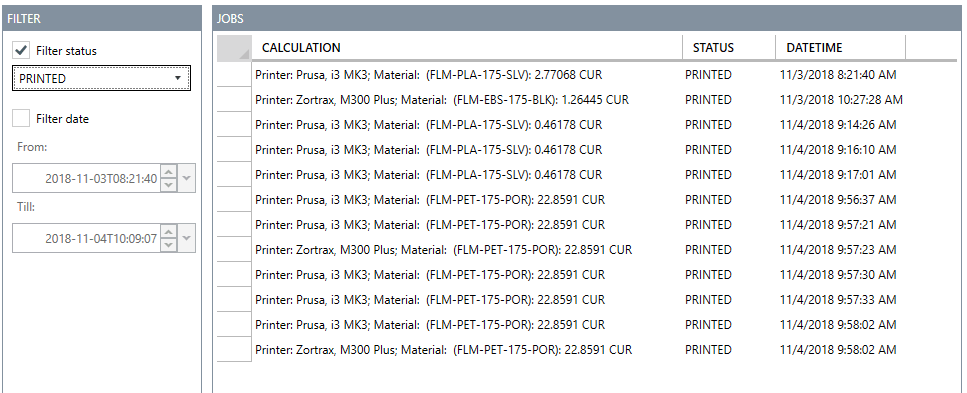Select all rows via grid corner button
Viewport: 967px width, 393px height.
(x=234, y=48)
